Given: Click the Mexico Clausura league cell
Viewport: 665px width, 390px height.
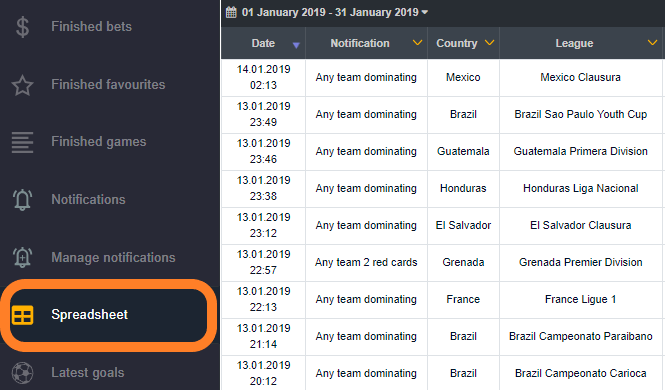Looking at the screenshot, I should [581, 78].
